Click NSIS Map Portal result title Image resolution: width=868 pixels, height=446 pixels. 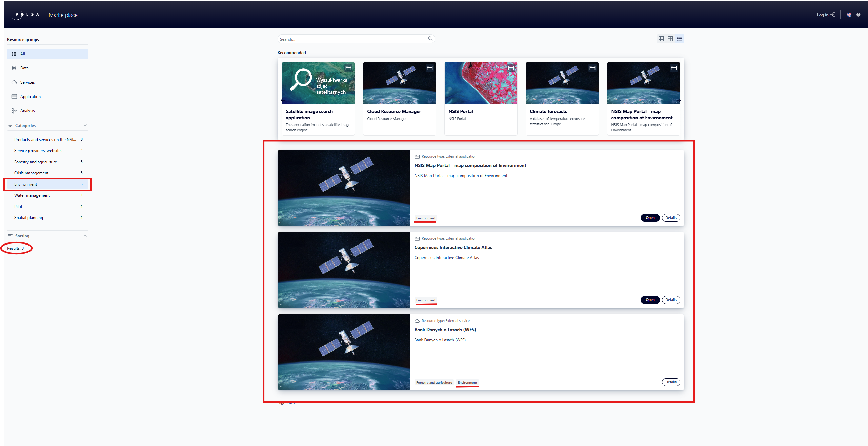point(470,166)
